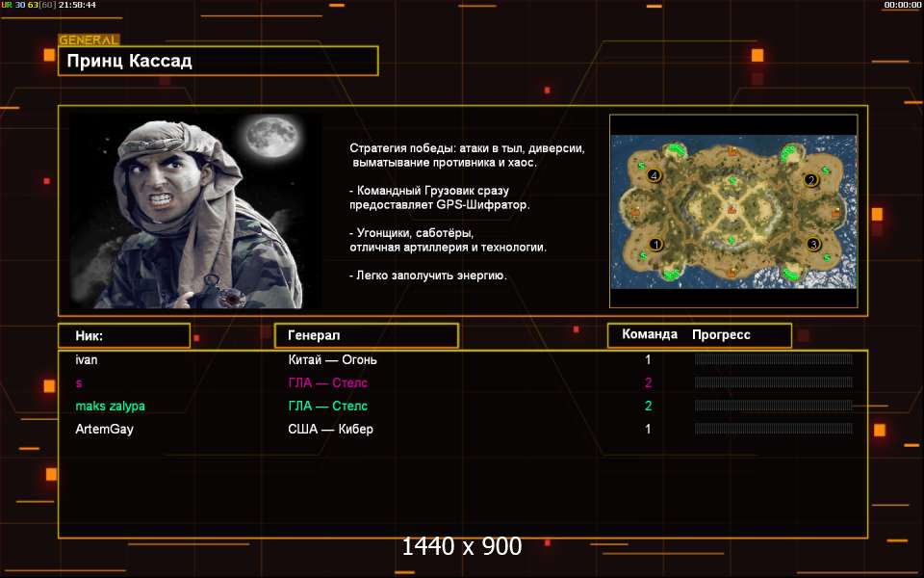Click the 'Команда' column header
Image resolution: width=924 pixels, height=578 pixels.
pyautogui.click(x=649, y=335)
